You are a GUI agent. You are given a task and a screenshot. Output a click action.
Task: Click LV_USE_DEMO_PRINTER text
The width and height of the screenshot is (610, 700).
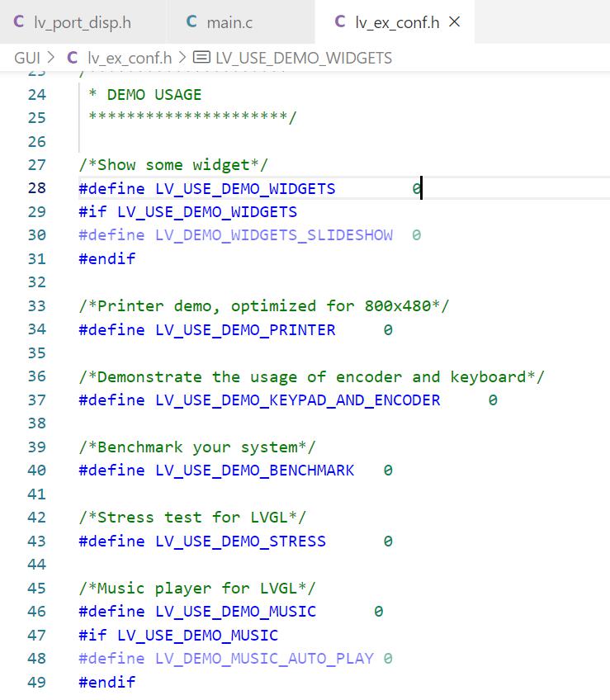click(x=245, y=330)
